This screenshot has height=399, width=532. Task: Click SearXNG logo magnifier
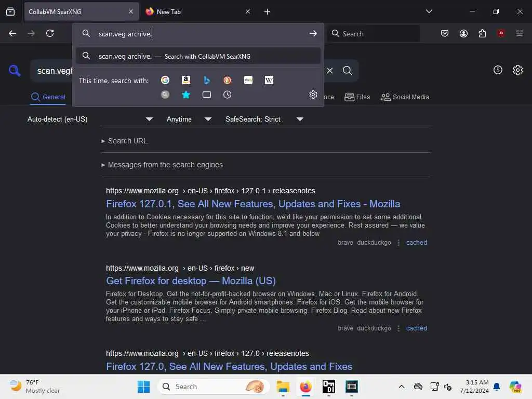click(15, 71)
